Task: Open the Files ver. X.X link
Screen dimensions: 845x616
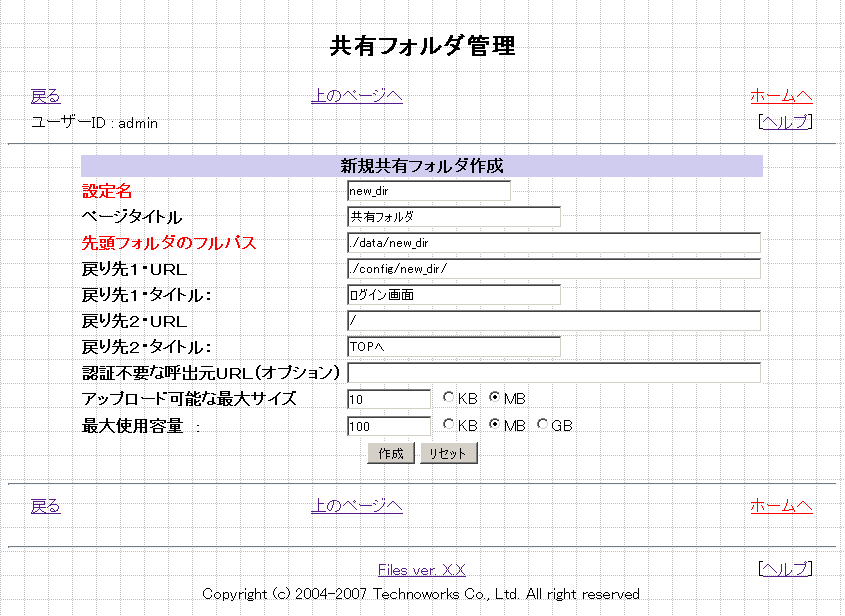Action: coord(421,570)
